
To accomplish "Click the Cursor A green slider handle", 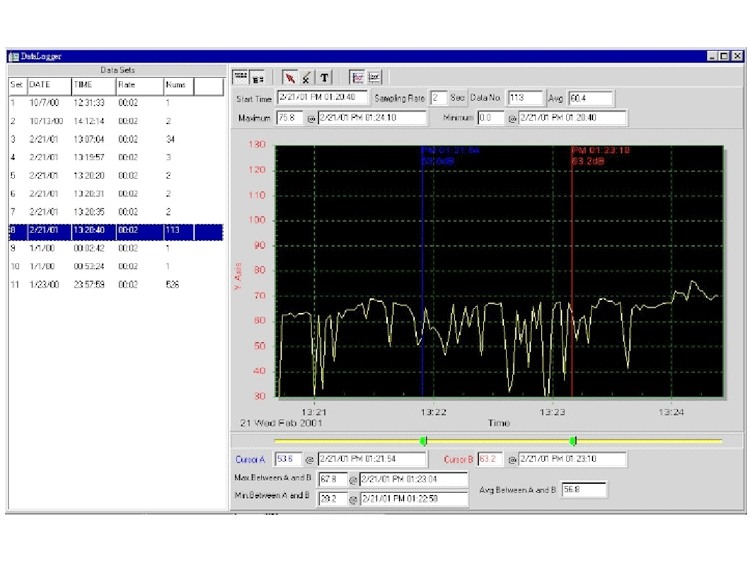I will coord(423,441).
